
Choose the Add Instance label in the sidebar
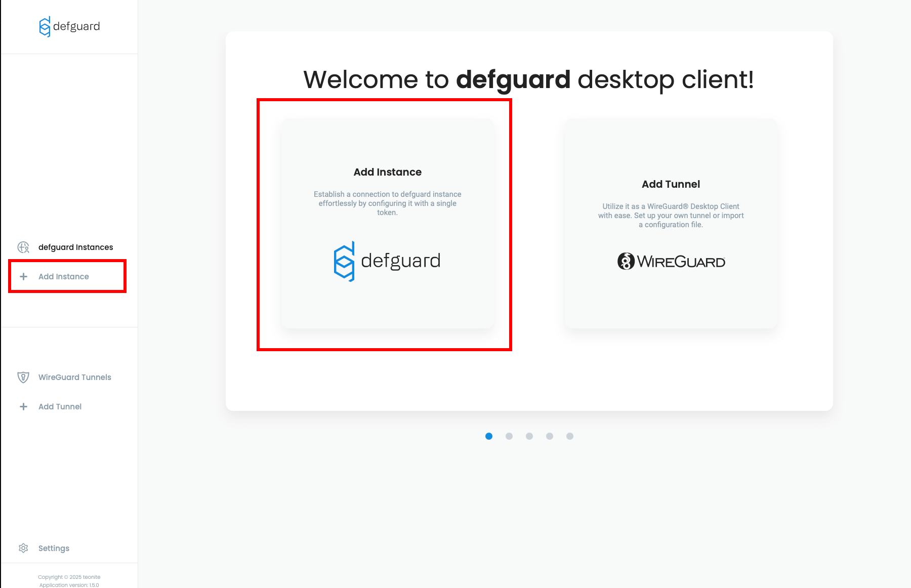(64, 276)
